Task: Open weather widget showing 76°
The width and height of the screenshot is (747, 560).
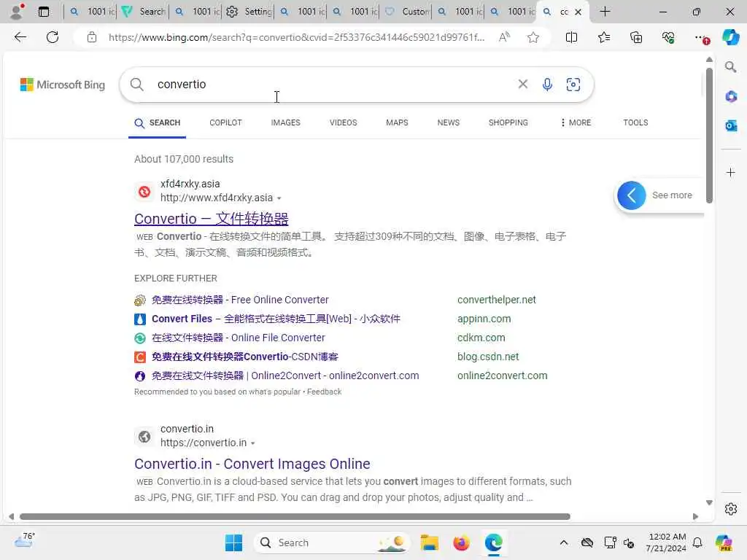Action: (24, 540)
